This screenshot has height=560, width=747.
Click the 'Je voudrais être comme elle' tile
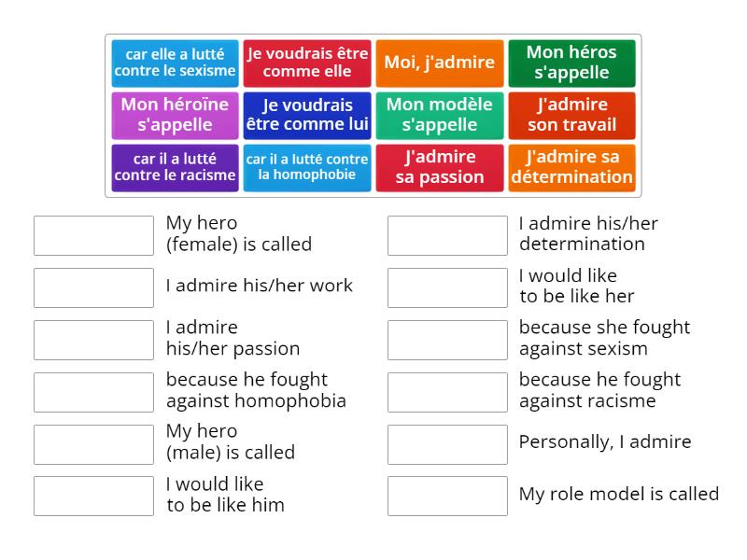[307, 63]
